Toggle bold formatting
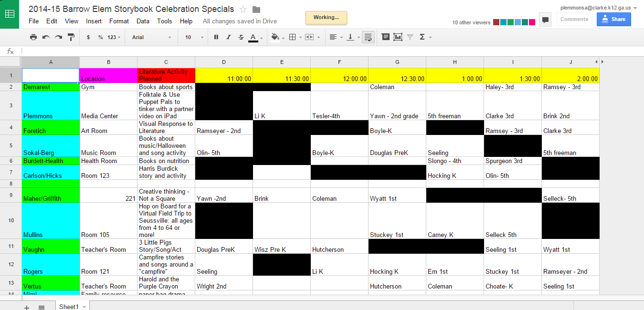The image size is (644, 310). coord(216,37)
